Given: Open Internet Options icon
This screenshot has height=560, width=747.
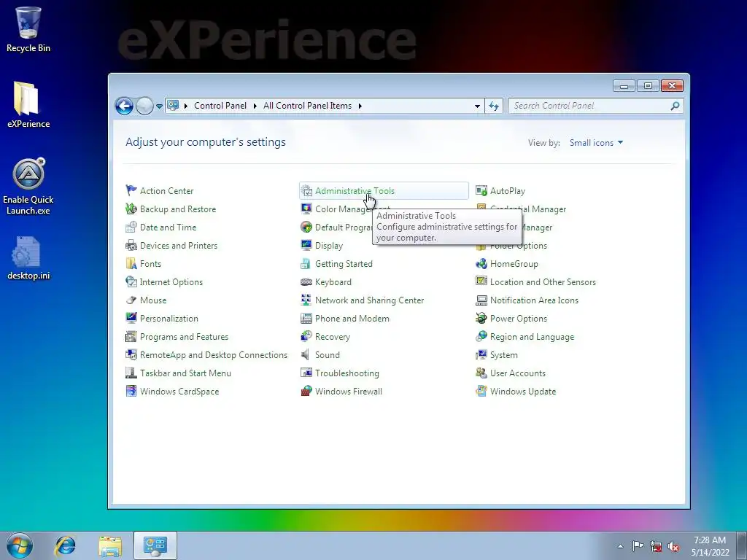Looking at the screenshot, I should tap(131, 282).
